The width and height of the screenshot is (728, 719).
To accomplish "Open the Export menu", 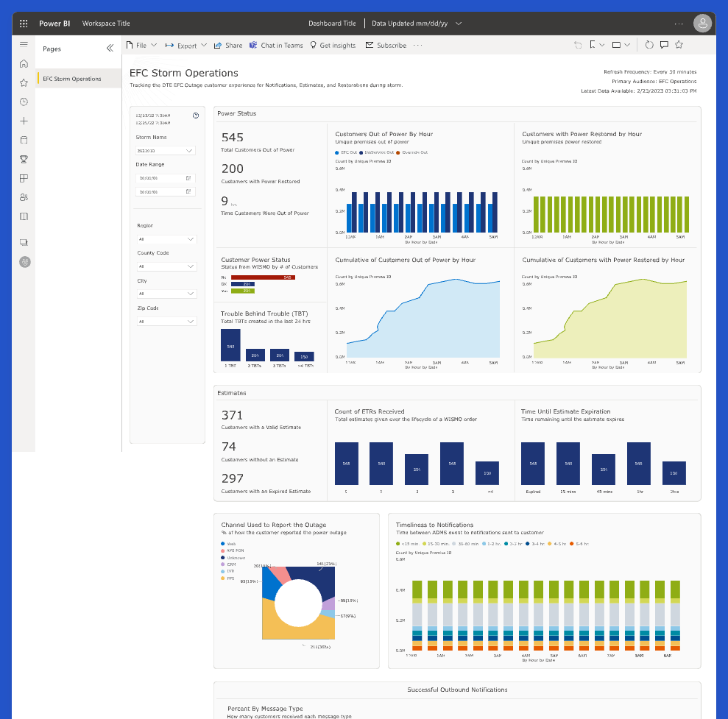I will click(x=185, y=46).
